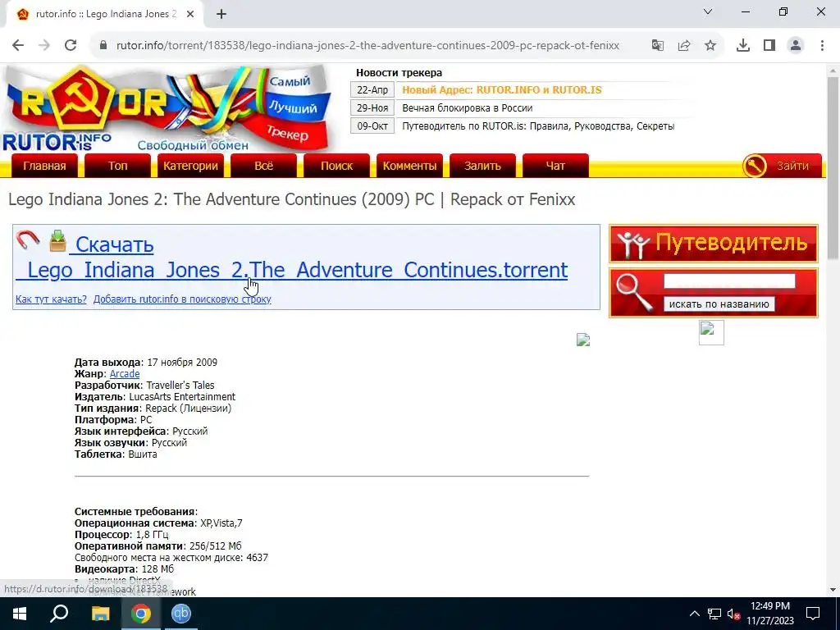Screen dimensions: 840x630
Task: Open Chrome downloads icon
Action: click(x=743, y=46)
